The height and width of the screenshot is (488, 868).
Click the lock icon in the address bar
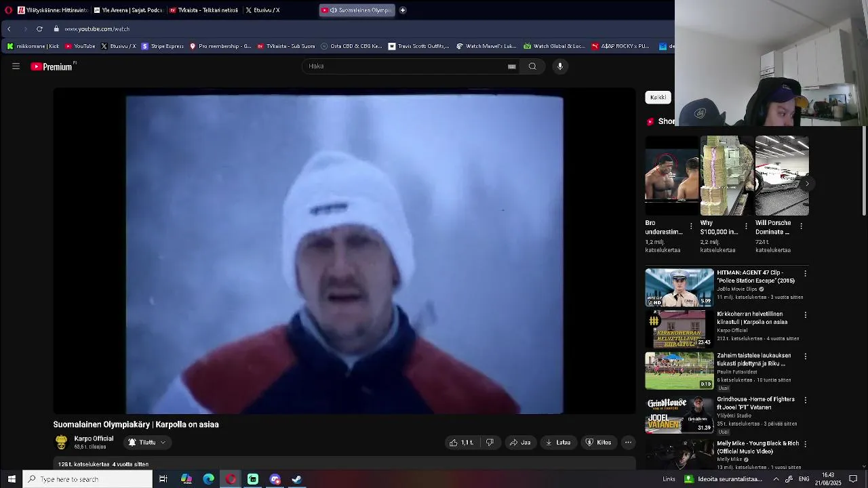(x=57, y=29)
